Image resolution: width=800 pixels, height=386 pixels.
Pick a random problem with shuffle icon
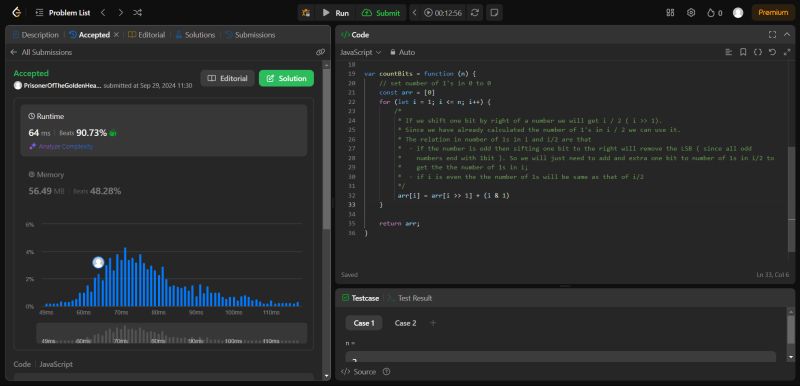pos(137,13)
